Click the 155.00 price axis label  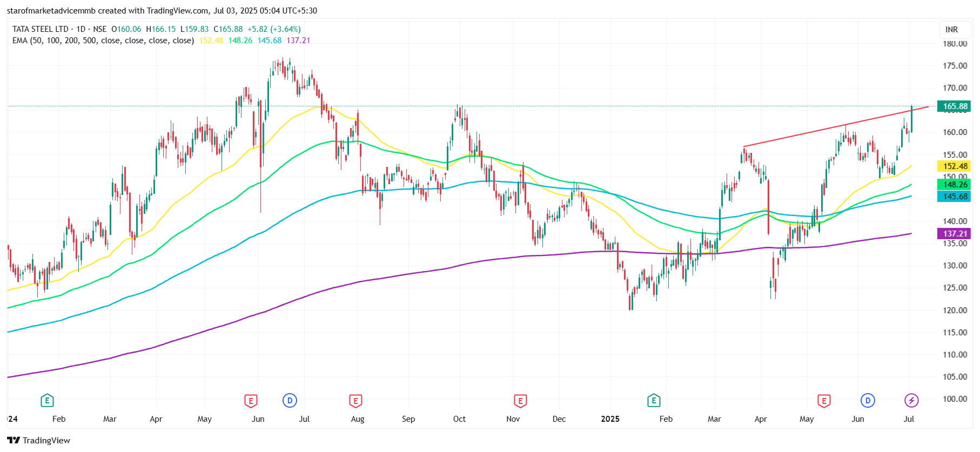[x=955, y=155]
